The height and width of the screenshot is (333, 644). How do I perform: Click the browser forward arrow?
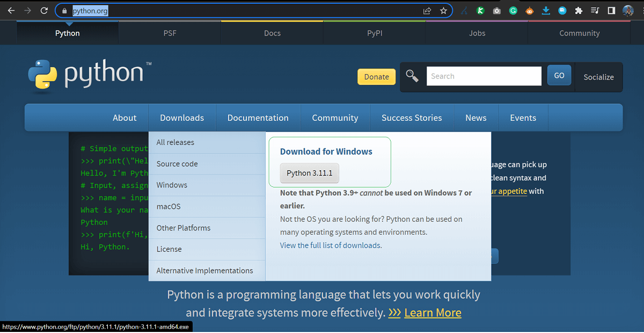tap(28, 10)
